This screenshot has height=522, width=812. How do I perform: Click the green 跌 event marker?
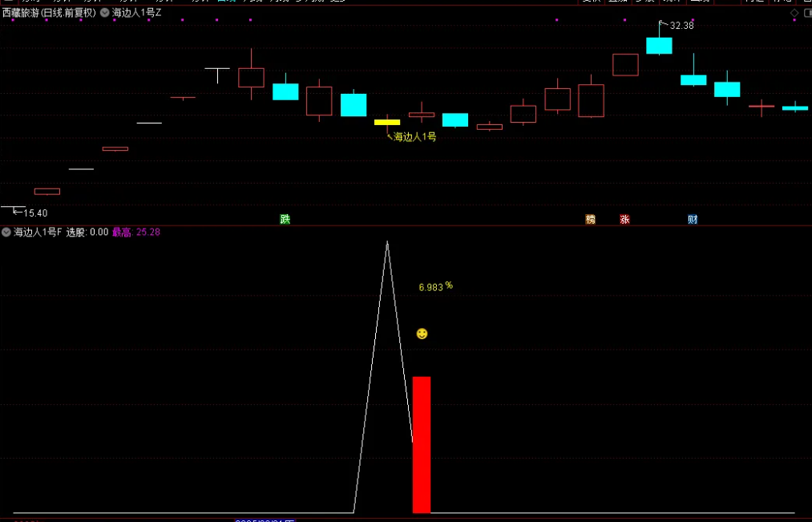285,219
